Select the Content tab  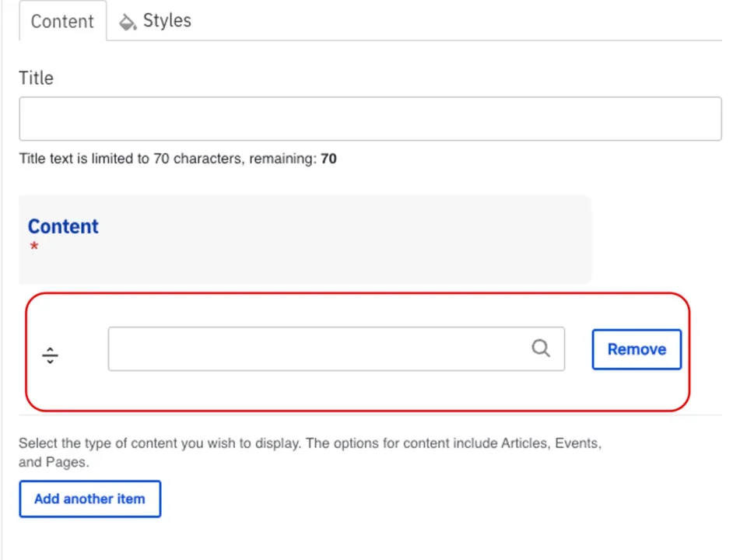[x=62, y=21]
